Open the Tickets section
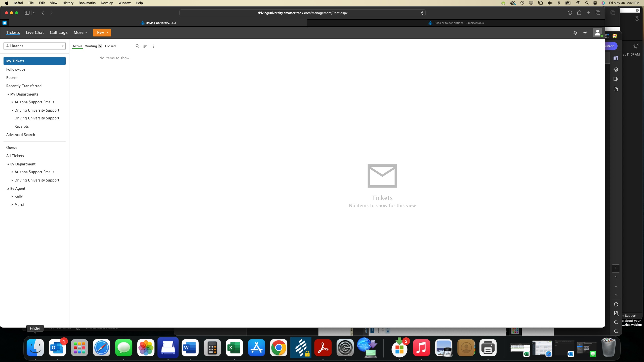Viewport: 644px width, 362px height. point(13,33)
